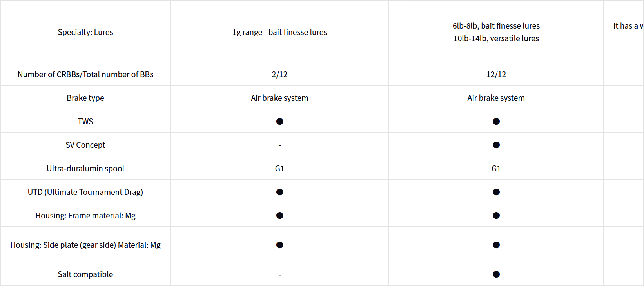
Task: Select the '2/12' bearing count cell
Action: click(279, 74)
